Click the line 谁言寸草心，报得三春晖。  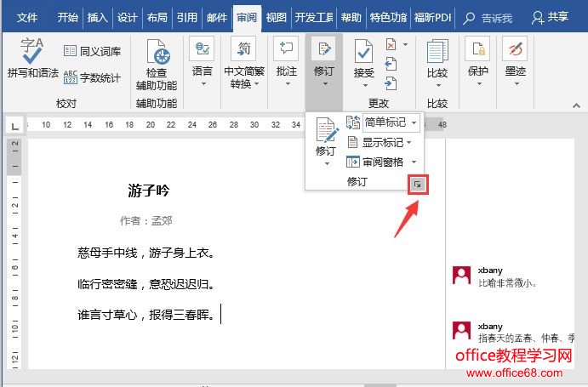click(x=146, y=314)
